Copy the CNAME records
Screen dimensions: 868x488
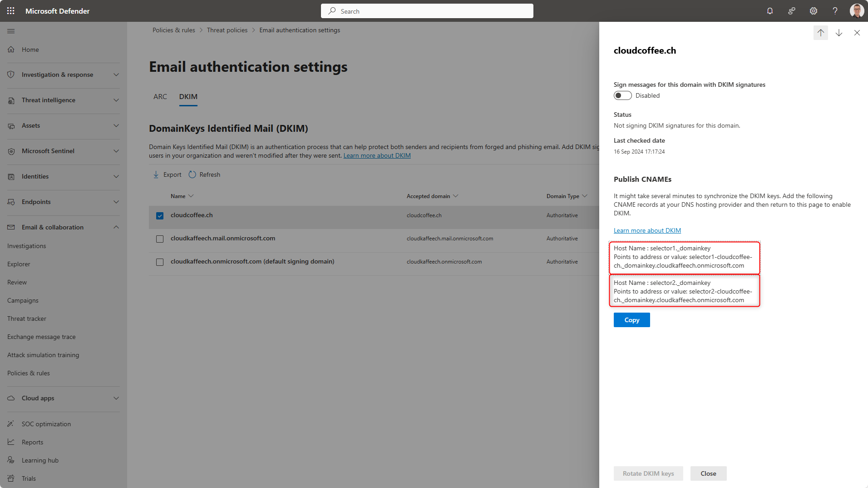pyautogui.click(x=631, y=319)
